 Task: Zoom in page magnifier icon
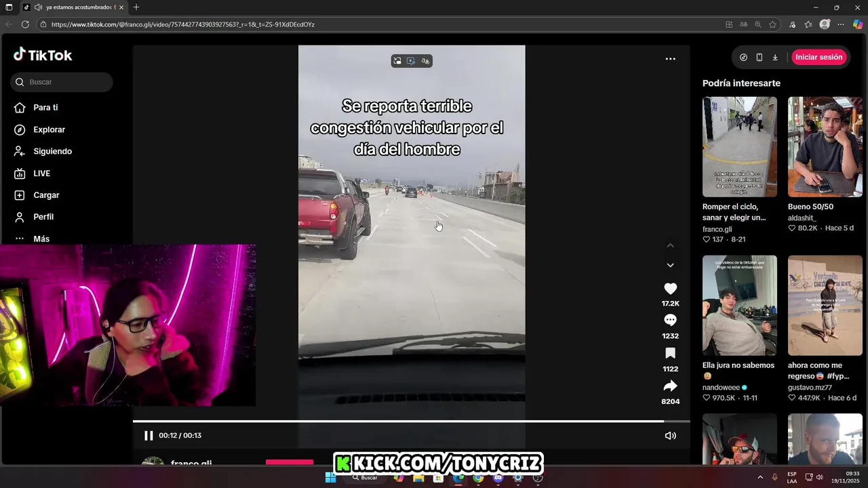point(757,24)
